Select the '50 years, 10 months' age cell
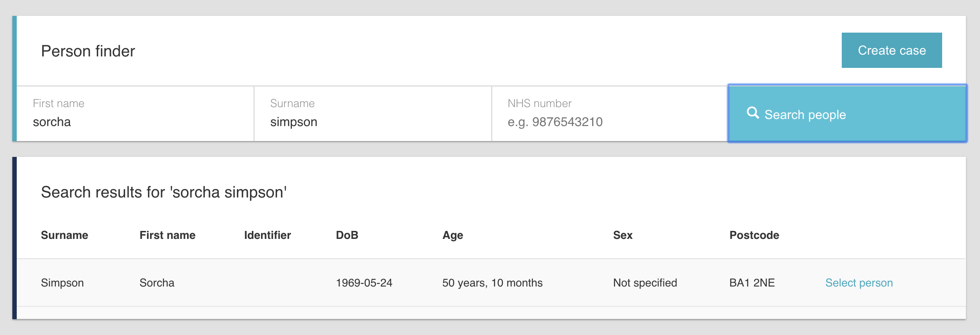 [492, 283]
